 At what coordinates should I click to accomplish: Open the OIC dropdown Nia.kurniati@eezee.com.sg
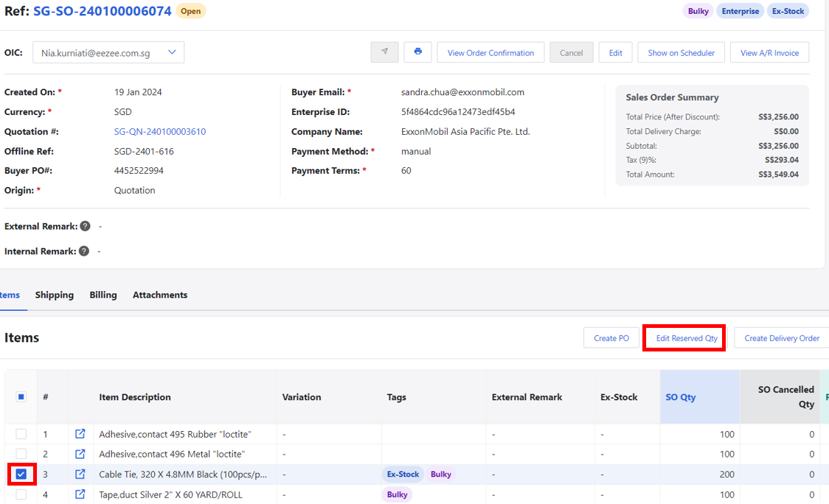pyautogui.click(x=108, y=52)
